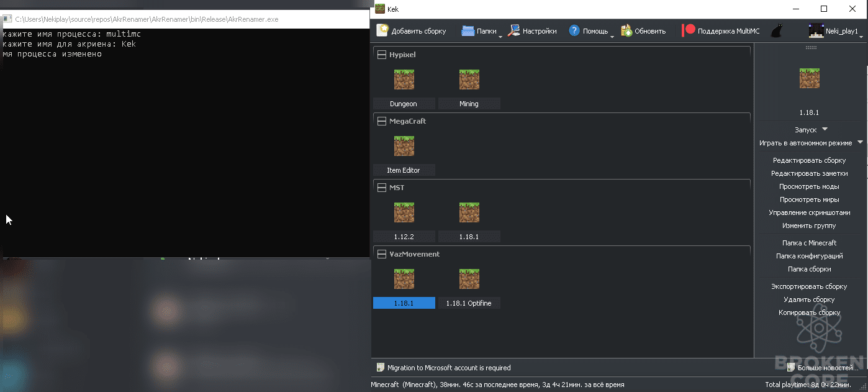Click the AkrRenamer.exe console title bar icon
868x392 pixels.
[7, 19]
